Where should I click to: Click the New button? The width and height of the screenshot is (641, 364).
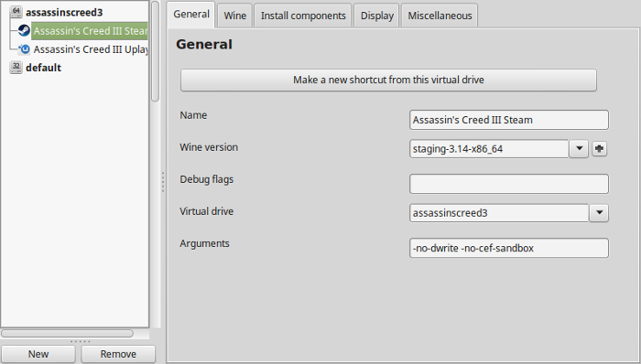[x=38, y=354]
